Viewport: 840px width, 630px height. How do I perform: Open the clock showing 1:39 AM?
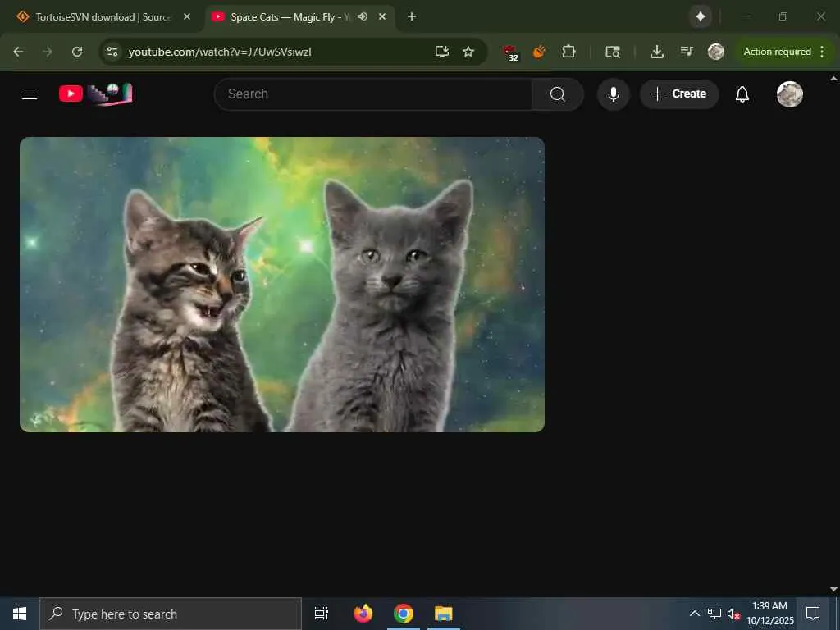(769, 614)
